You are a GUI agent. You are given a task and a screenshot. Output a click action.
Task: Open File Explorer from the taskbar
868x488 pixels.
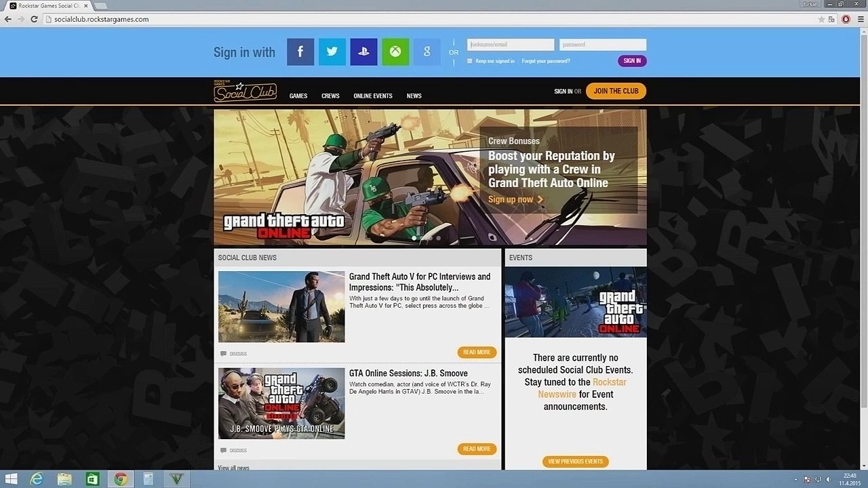click(x=64, y=479)
